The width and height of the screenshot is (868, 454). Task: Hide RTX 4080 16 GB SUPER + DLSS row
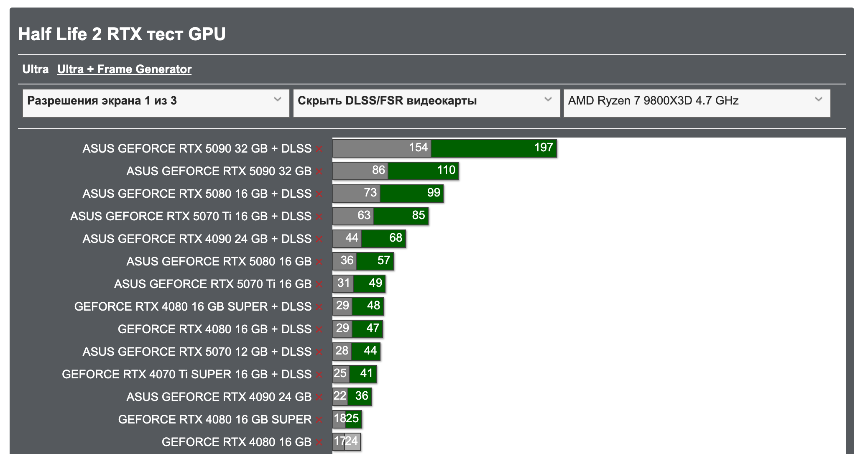(319, 307)
